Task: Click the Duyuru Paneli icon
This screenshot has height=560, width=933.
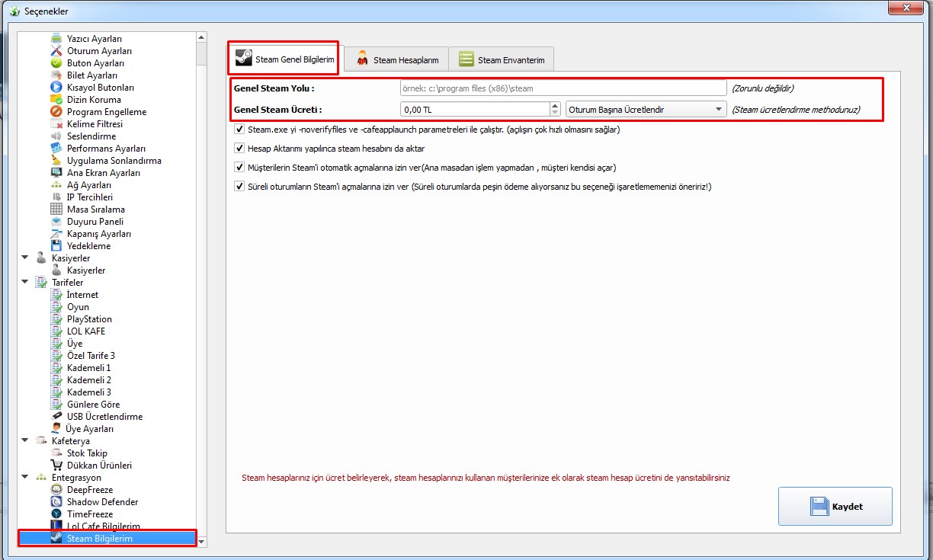Action: [x=56, y=222]
